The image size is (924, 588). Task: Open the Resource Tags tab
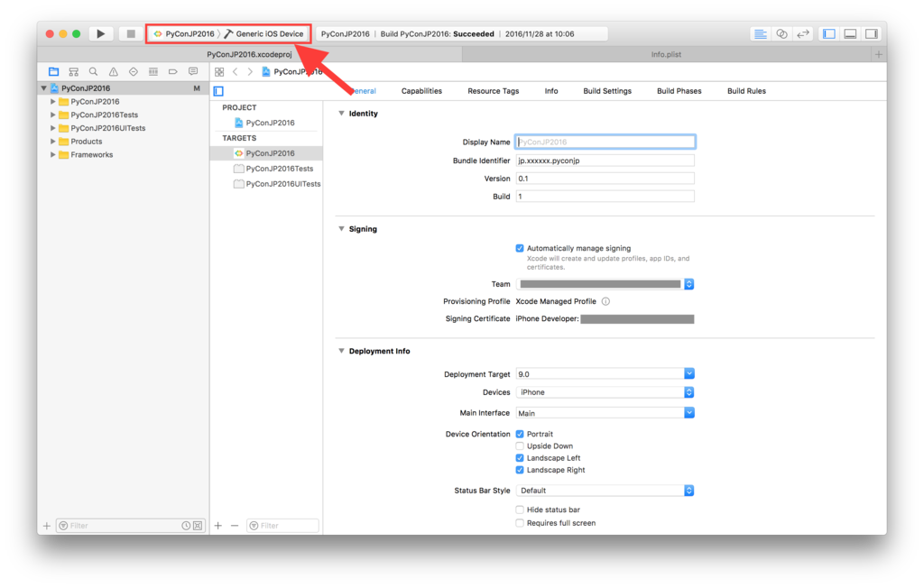click(x=494, y=91)
